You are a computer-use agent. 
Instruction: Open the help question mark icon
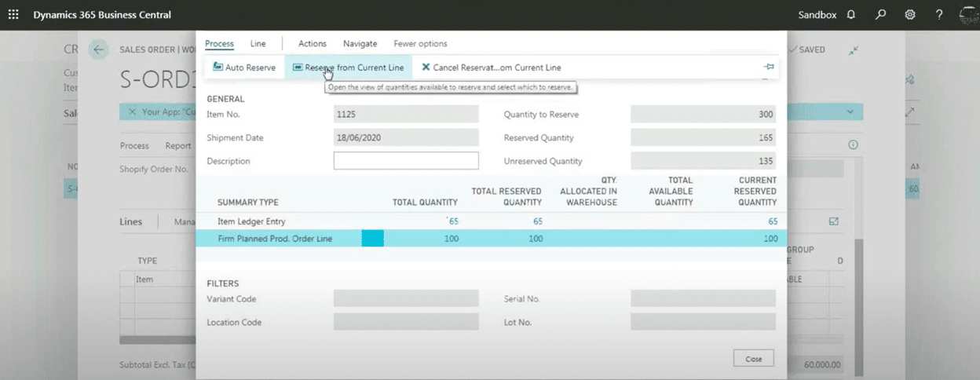[939, 15]
